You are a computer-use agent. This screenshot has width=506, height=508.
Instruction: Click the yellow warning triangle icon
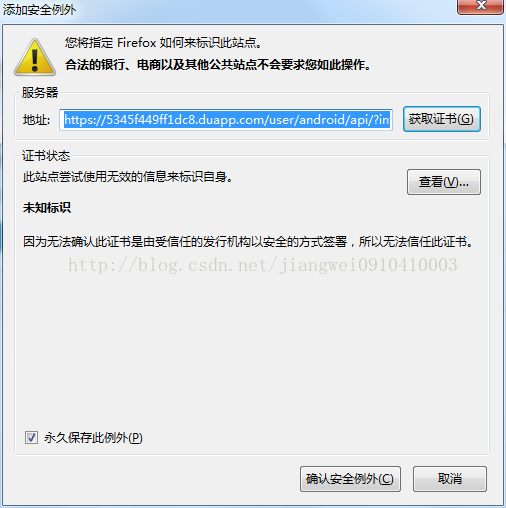pos(35,57)
